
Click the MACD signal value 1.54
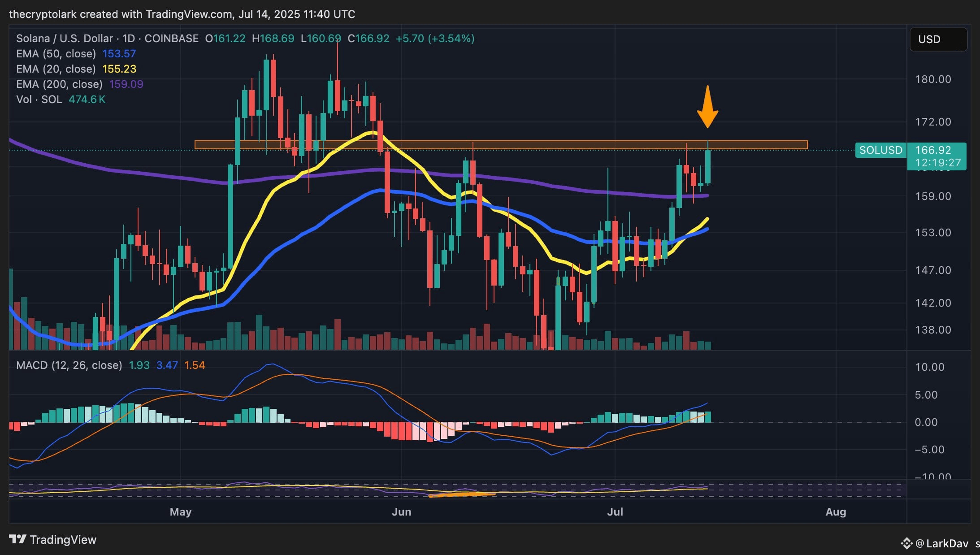pyautogui.click(x=195, y=365)
